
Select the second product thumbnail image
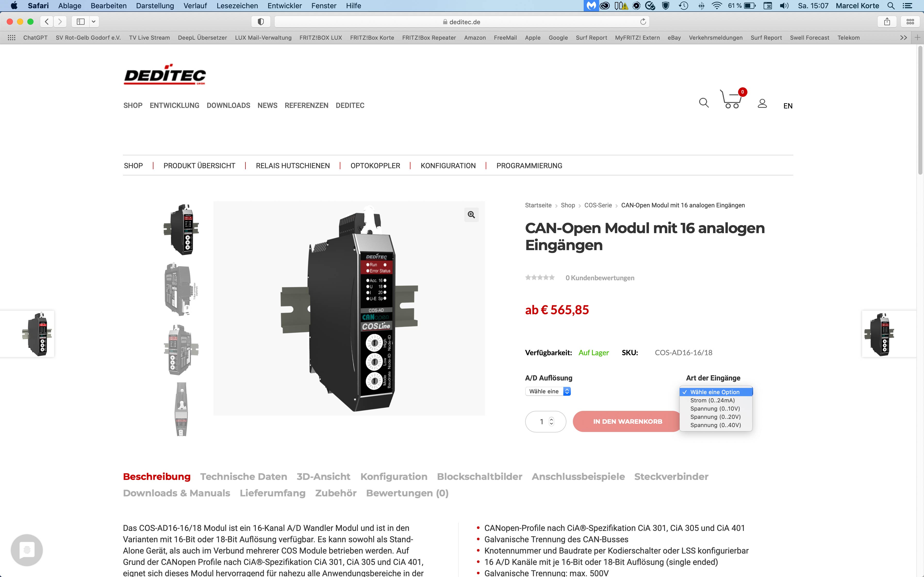click(181, 289)
